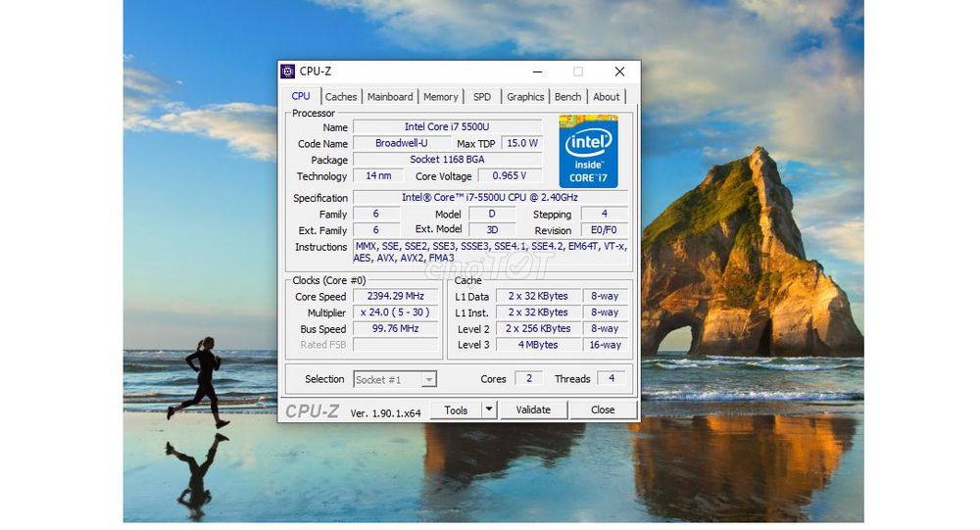Open the Socket #1 selection dropdown
Screen dimensions: 980x530
(395, 379)
